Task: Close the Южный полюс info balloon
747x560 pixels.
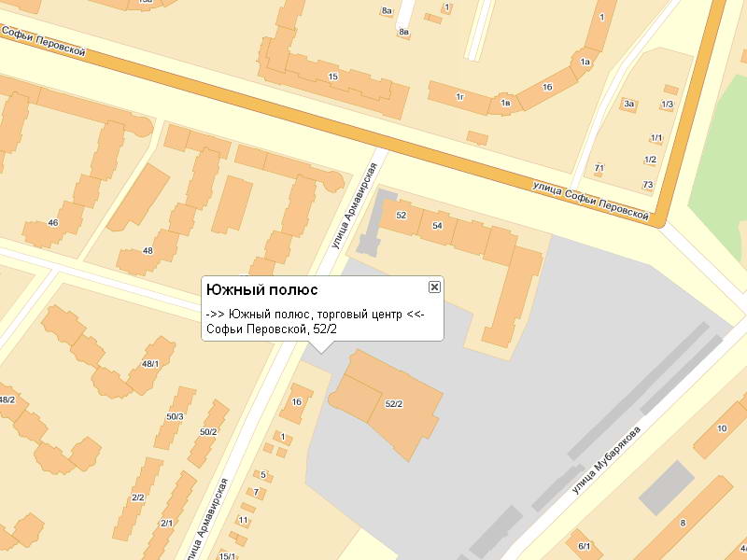Action: pos(434,287)
